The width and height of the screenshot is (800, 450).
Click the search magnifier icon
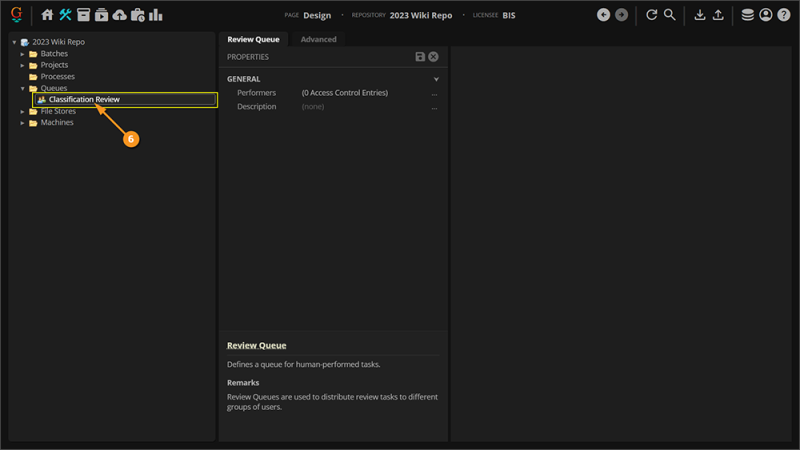[670, 15]
